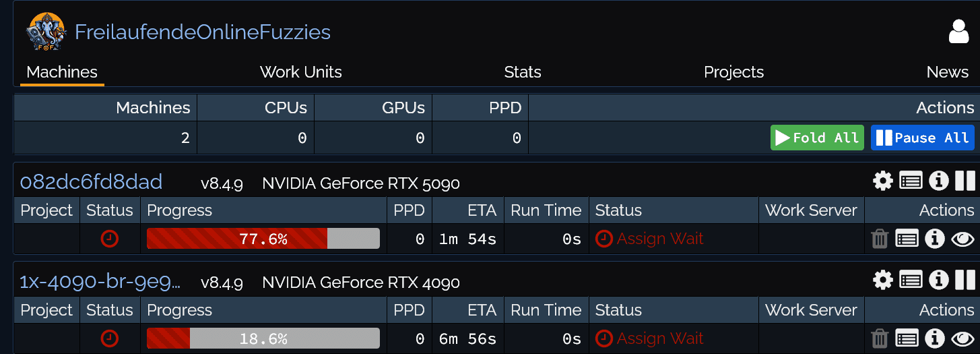Switch to the Machines tab
The height and width of the screenshot is (354, 980).
click(x=62, y=72)
